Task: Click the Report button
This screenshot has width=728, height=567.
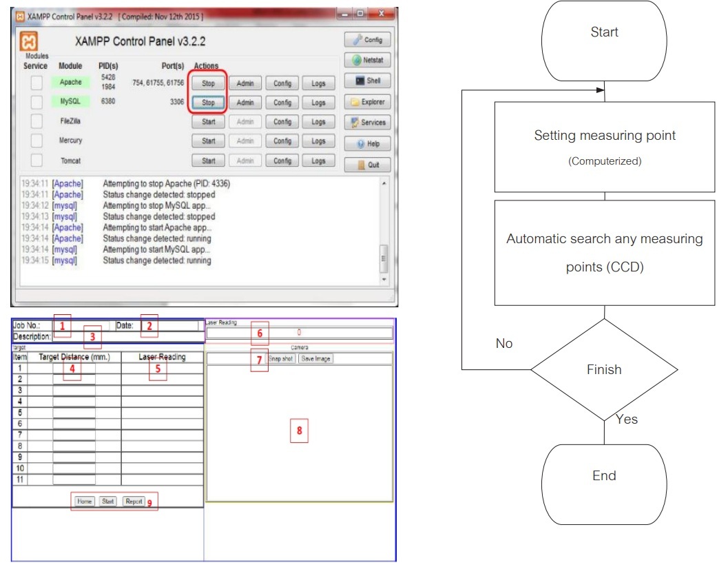Action: 134,502
